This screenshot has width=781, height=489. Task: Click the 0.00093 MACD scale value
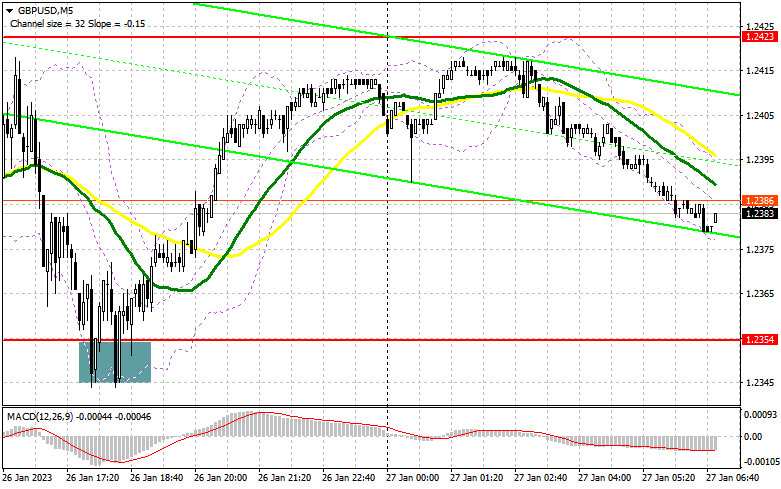point(759,414)
